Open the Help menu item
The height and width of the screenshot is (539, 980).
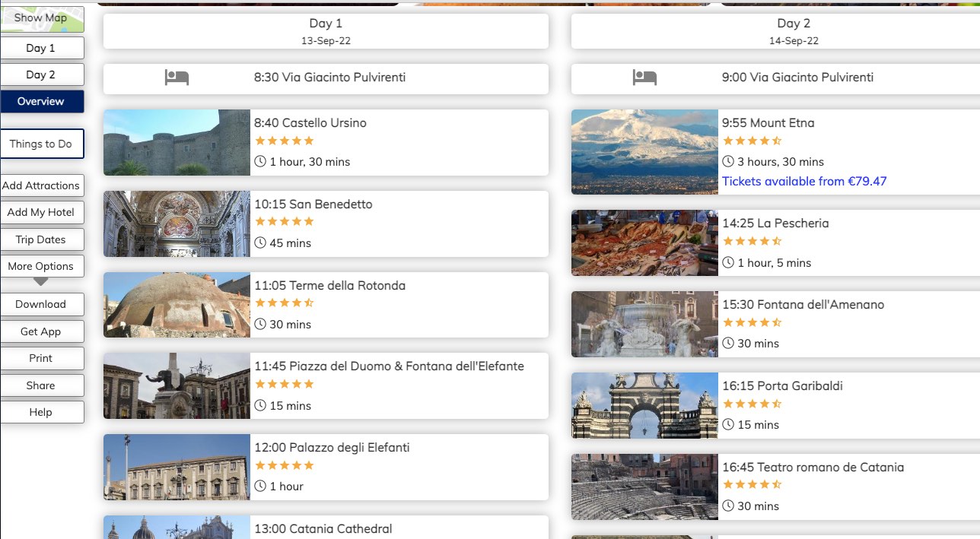pyautogui.click(x=41, y=412)
